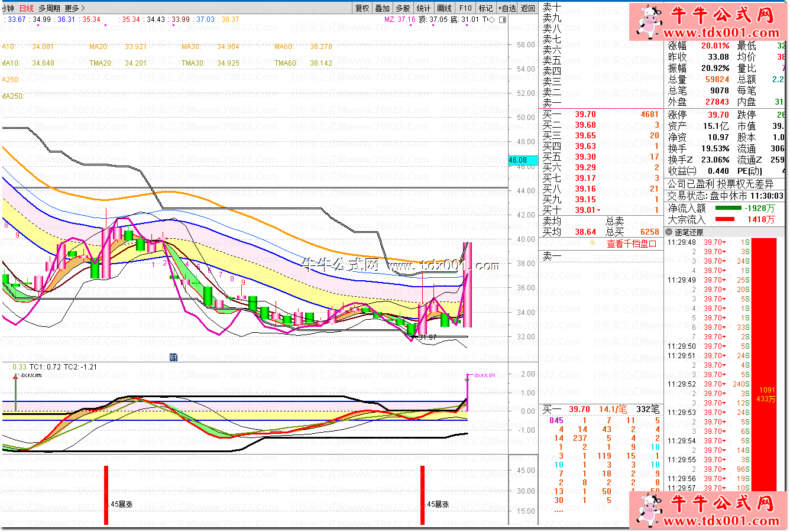This screenshot has width=790, height=532.
Task: Click the 复权 toolbar button
Action: pyautogui.click(x=362, y=8)
